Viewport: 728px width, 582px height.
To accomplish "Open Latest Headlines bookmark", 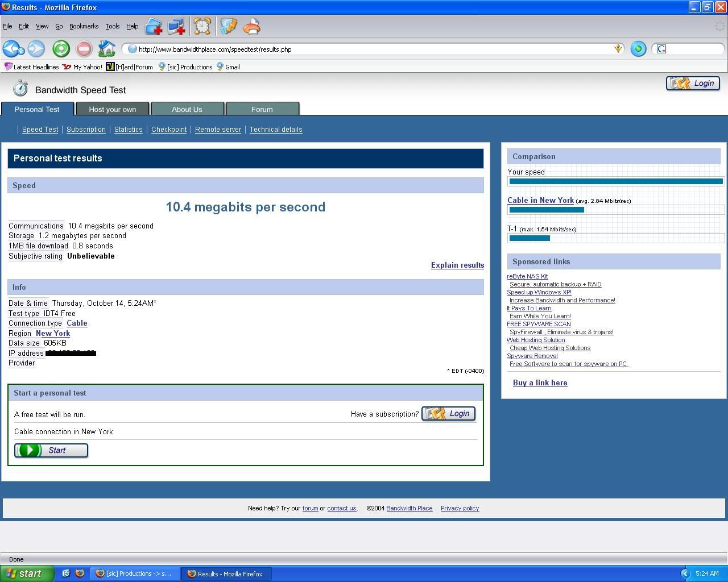I will [32, 66].
